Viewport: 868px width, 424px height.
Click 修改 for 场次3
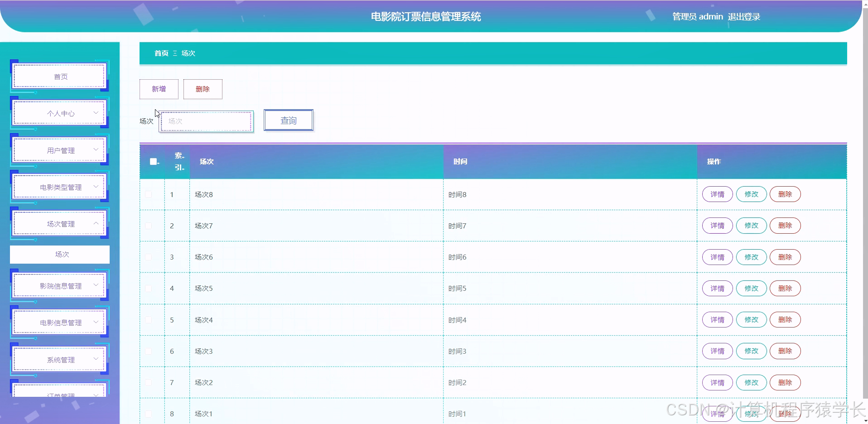pos(752,351)
